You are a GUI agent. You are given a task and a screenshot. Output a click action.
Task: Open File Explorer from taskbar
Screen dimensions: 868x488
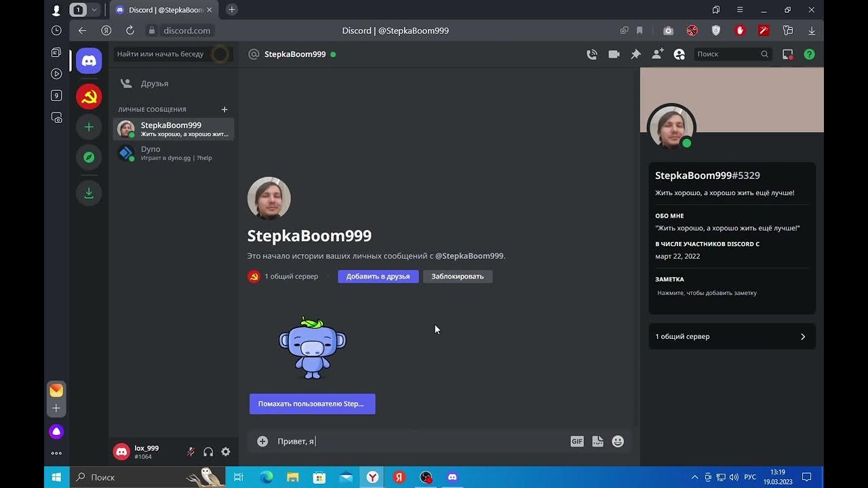tap(292, 477)
